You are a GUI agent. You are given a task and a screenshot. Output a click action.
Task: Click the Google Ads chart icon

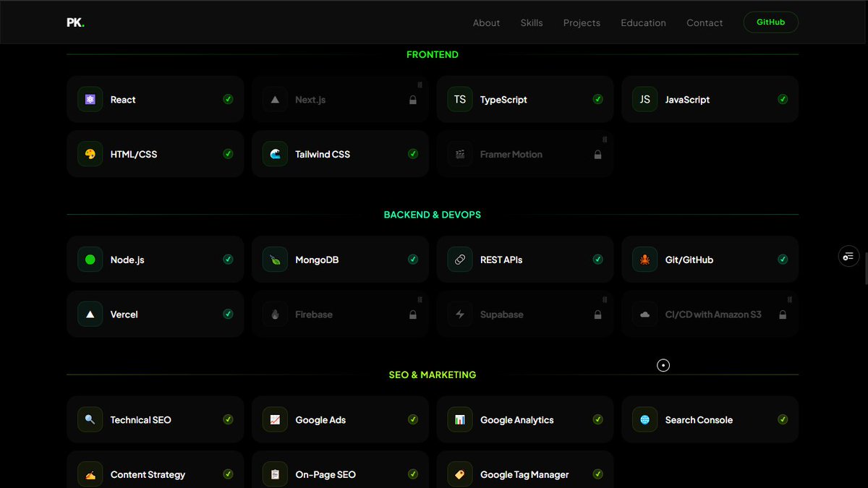pos(275,419)
